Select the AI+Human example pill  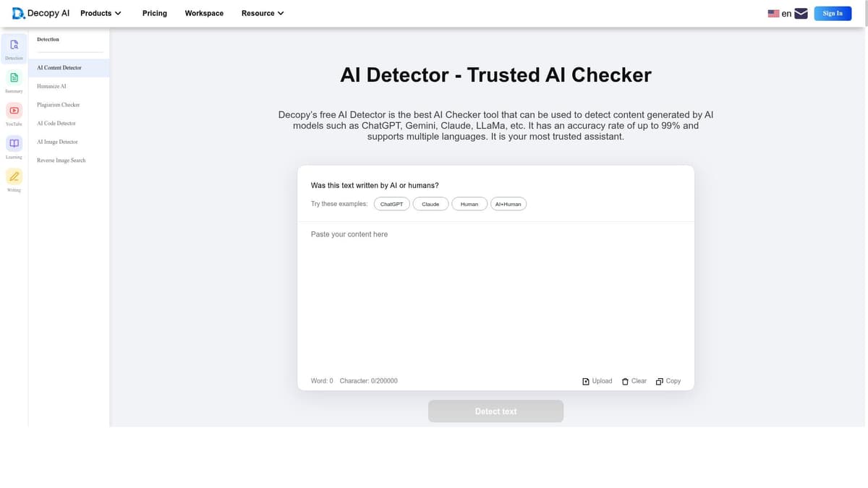pos(509,204)
